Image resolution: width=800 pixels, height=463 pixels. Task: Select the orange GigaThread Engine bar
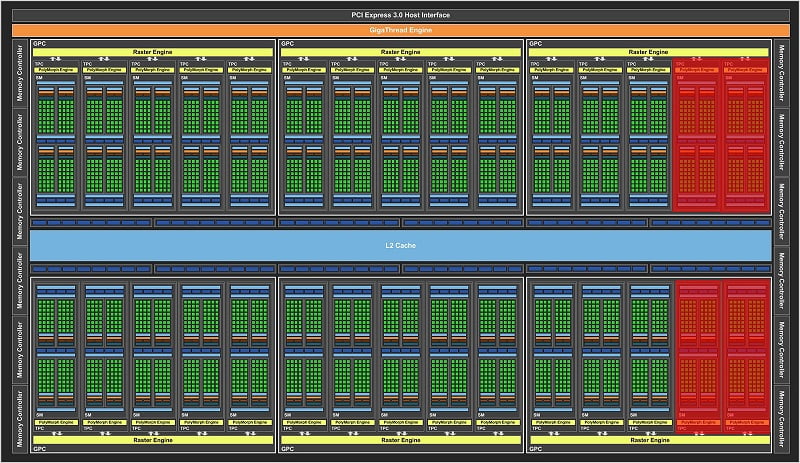[400, 31]
